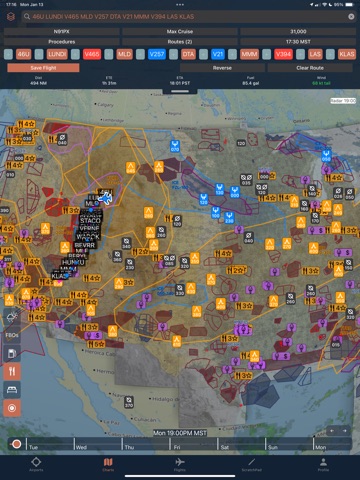The height and width of the screenshot is (480, 360).
Task: Toggle the orange target location button
Action: click(x=12, y=408)
